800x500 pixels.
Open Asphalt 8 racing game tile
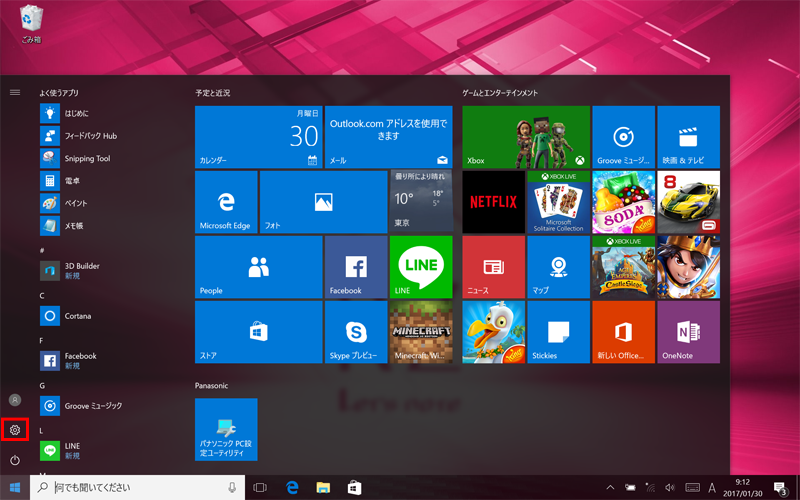(689, 202)
